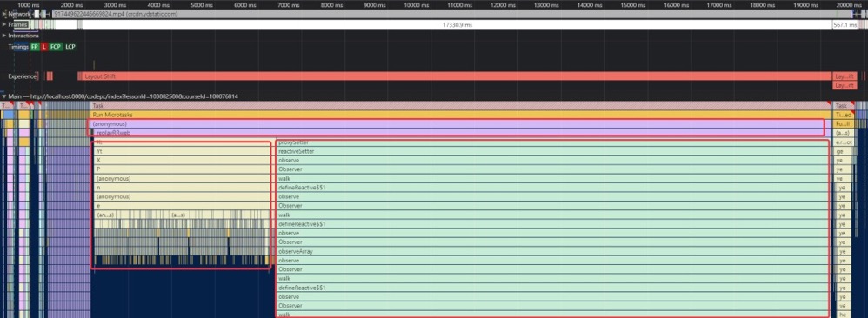This screenshot has width=868, height=318.
Task: Select the 17330.9 ms frame
Action: pos(457,25)
